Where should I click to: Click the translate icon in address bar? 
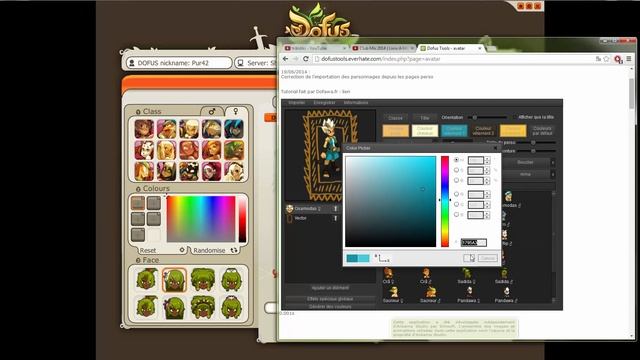point(598,59)
